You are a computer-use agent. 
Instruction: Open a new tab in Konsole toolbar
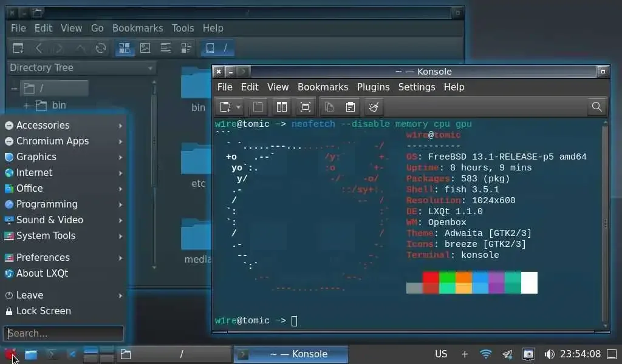coord(225,107)
